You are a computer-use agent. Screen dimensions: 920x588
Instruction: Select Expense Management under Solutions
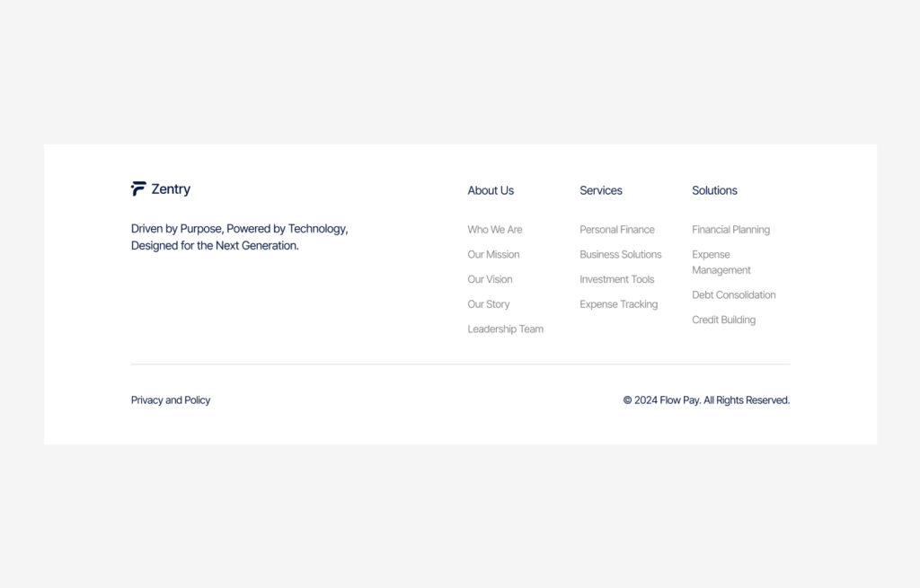(x=721, y=262)
